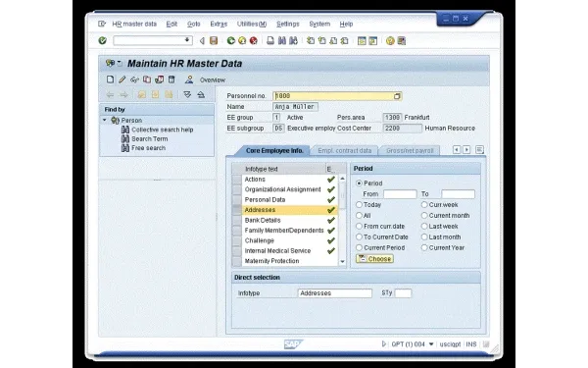Click the Display glasses icon
The width and height of the screenshot is (588, 368).
(x=134, y=79)
